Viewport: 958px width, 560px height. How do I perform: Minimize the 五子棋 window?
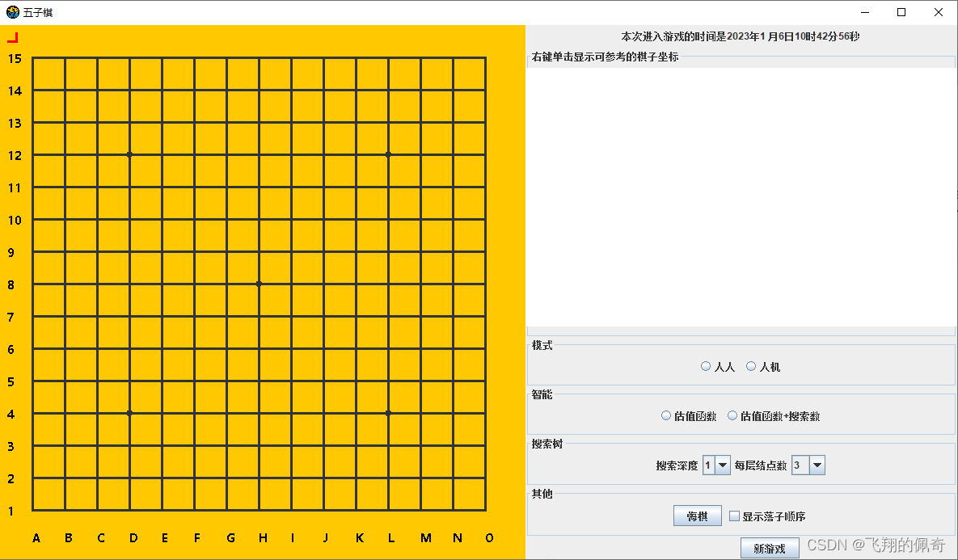(865, 12)
